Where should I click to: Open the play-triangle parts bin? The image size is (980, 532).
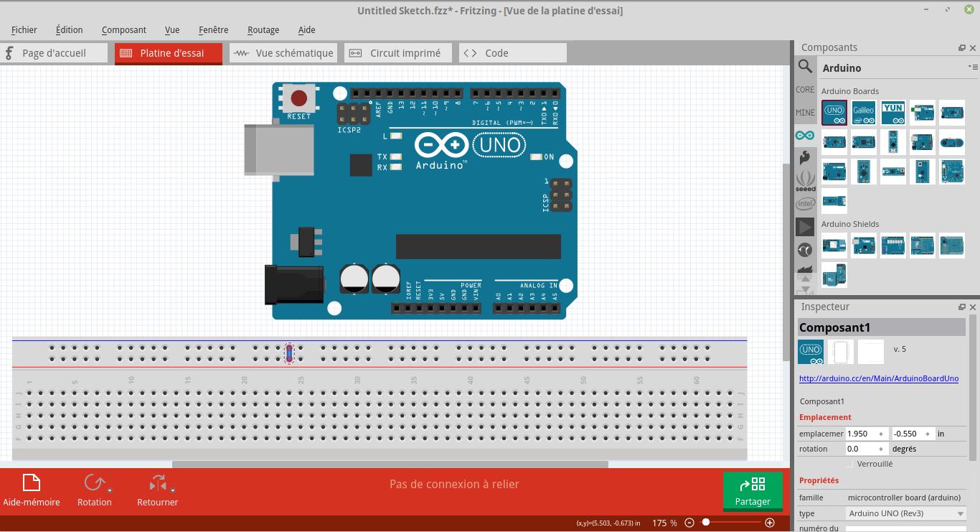[805, 227]
